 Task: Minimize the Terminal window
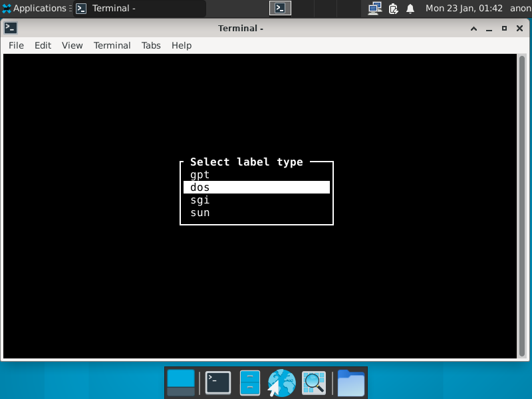(x=489, y=29)
